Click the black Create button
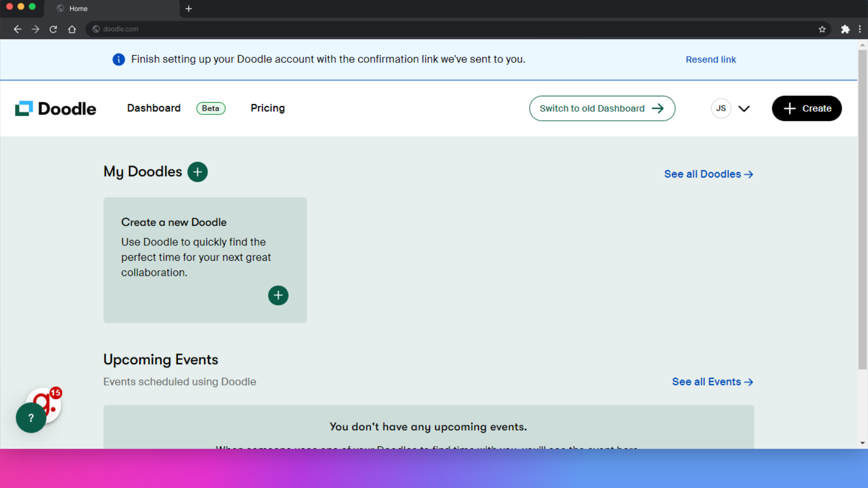 807,108
